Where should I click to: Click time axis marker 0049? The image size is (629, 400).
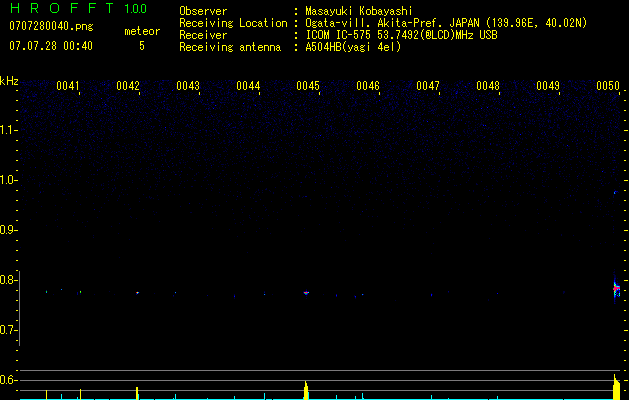tap(548, 86)
